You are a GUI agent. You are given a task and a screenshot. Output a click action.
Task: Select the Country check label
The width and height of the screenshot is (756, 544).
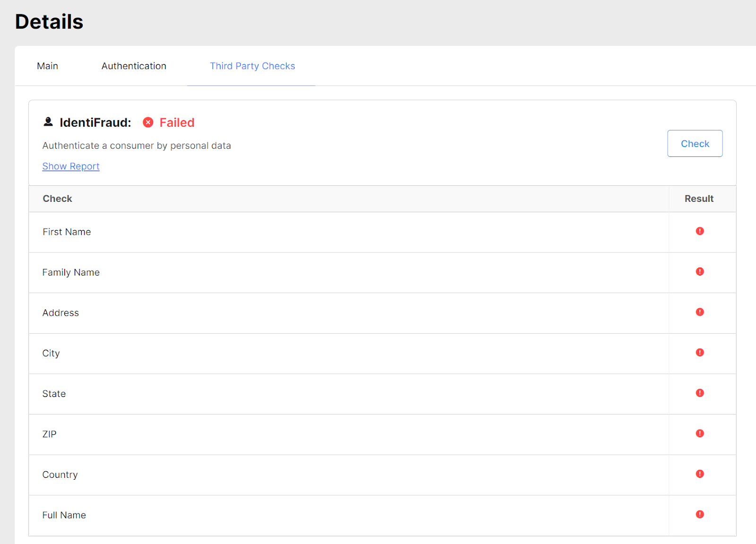click(x=60, y=475)
